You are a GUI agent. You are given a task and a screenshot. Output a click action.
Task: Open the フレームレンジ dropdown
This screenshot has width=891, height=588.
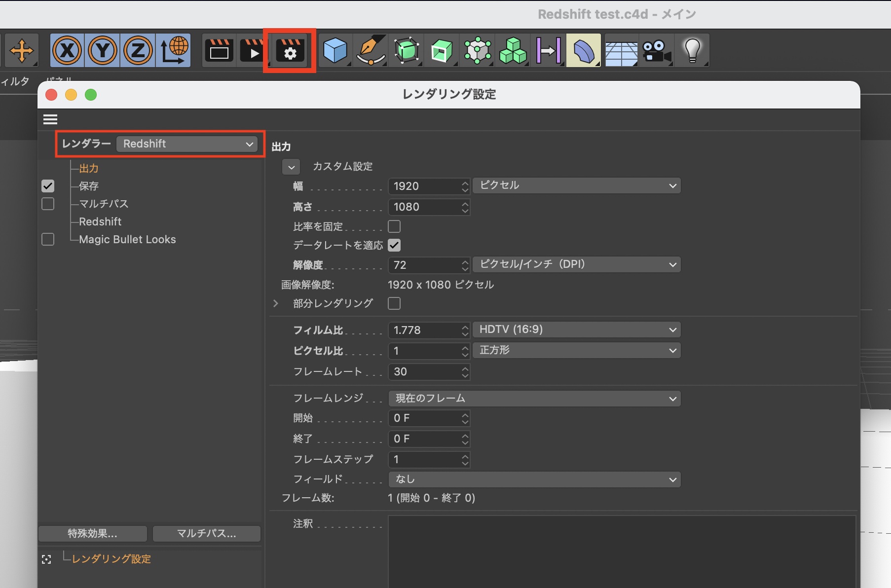(x=534, y=399)
